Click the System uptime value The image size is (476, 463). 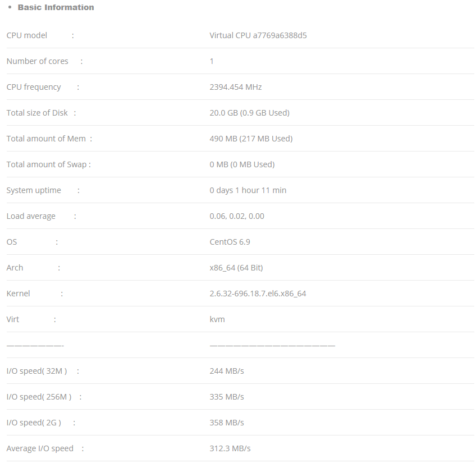248,190
